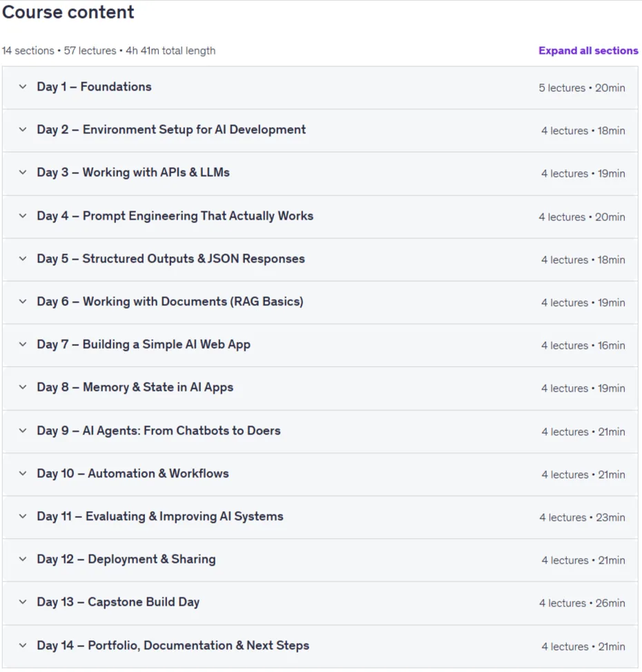
Task: Click chevron beside Day 7 Simple AI Web App
Action: point(23,344)
